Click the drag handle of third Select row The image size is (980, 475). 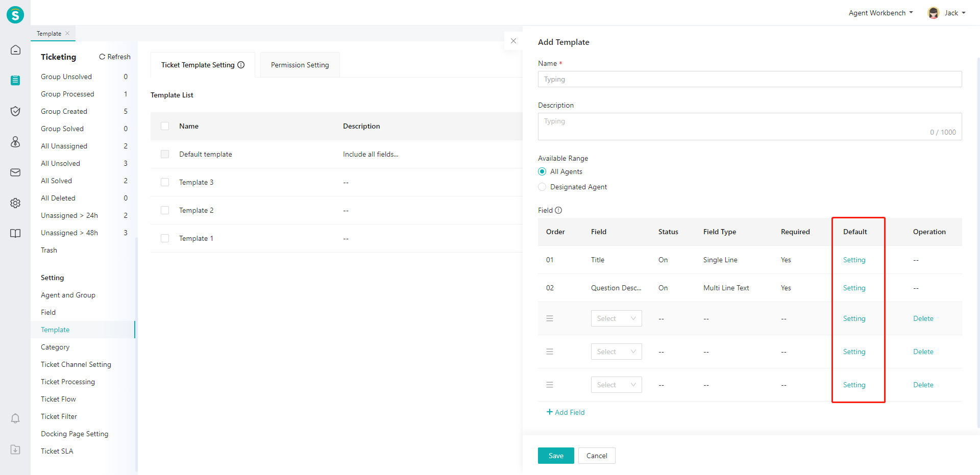tap(550, 385)
